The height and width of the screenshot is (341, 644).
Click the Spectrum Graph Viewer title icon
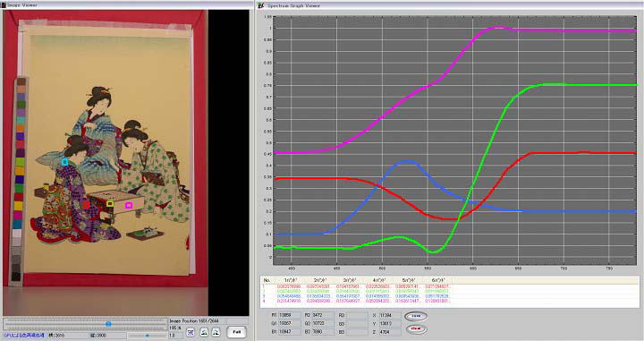[x=261, y=5]
